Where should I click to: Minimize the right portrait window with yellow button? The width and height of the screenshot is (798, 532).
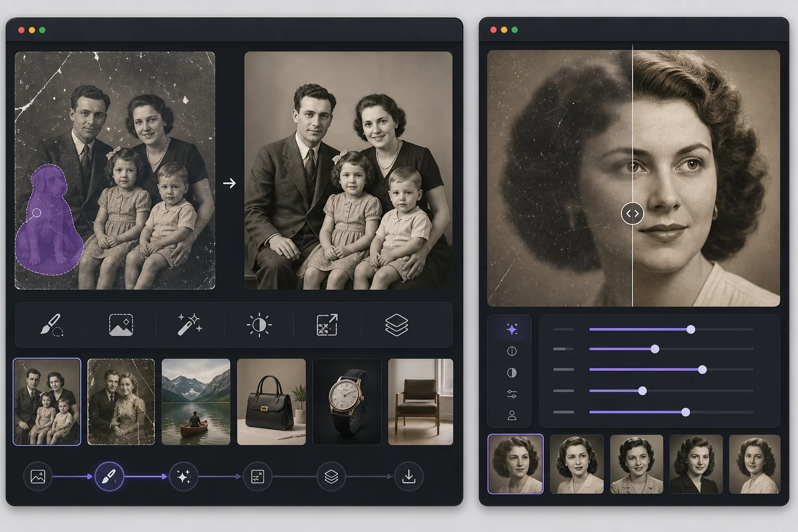point(504,30)
